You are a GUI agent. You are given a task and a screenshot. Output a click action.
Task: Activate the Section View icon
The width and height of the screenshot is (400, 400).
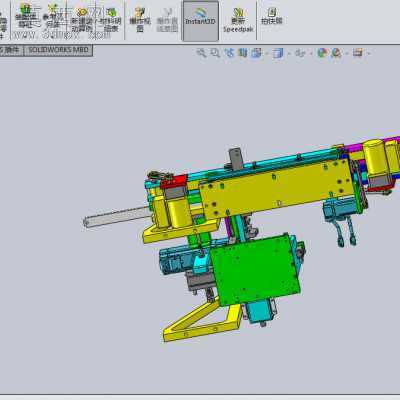243,53
